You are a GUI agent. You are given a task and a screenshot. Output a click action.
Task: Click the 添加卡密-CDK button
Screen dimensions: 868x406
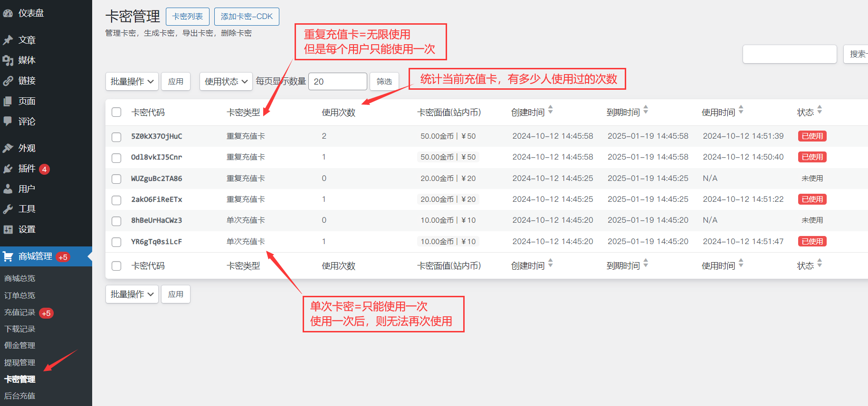click(247, 17)
